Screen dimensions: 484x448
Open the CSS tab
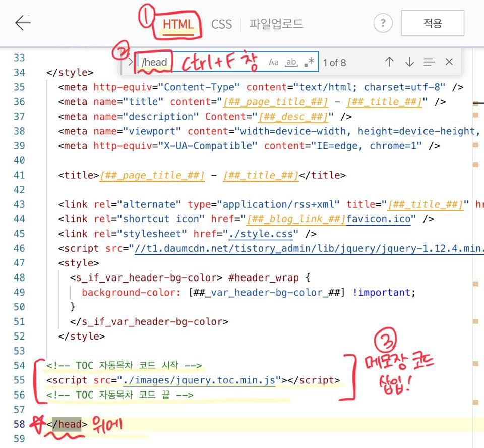(221, 24)
